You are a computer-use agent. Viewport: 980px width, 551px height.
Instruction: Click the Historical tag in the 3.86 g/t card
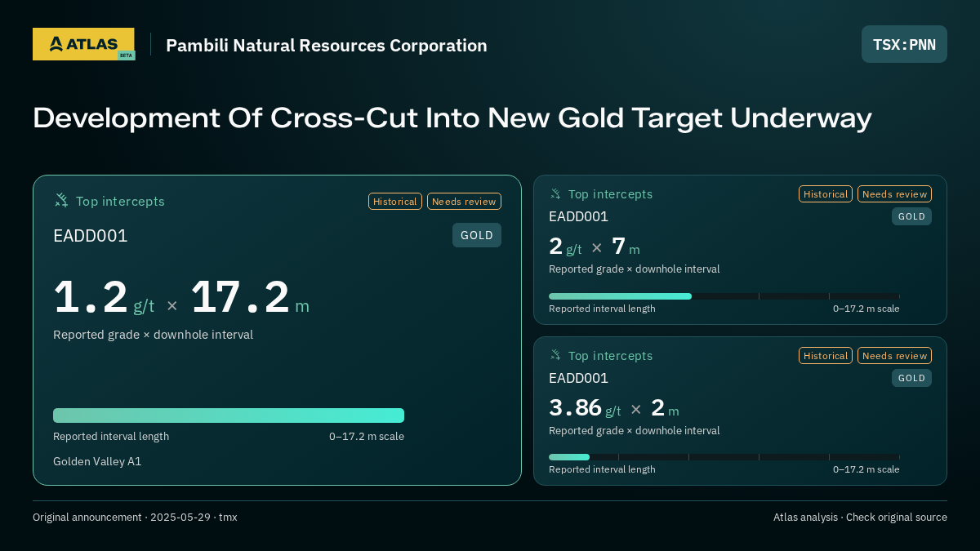[x=826, y=355]
